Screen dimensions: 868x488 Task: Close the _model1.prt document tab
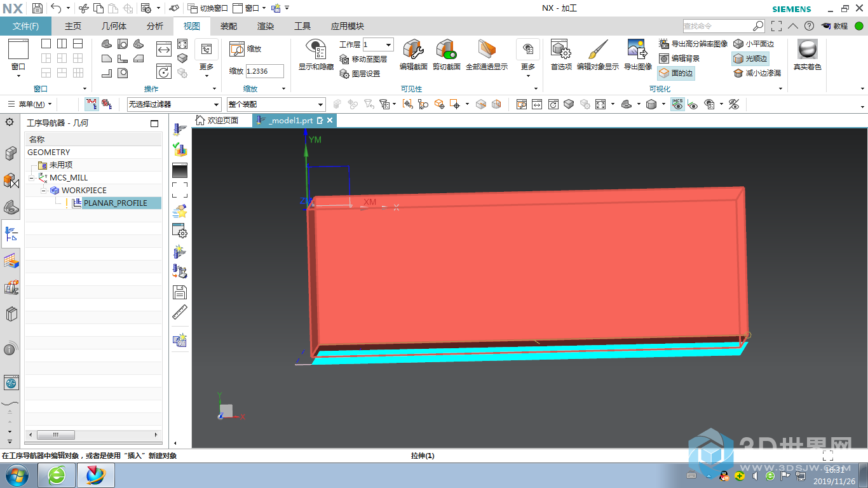(330, 120)
